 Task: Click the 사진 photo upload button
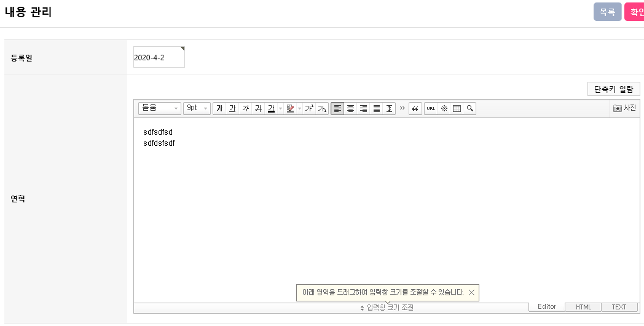click(x=624, y=108)
